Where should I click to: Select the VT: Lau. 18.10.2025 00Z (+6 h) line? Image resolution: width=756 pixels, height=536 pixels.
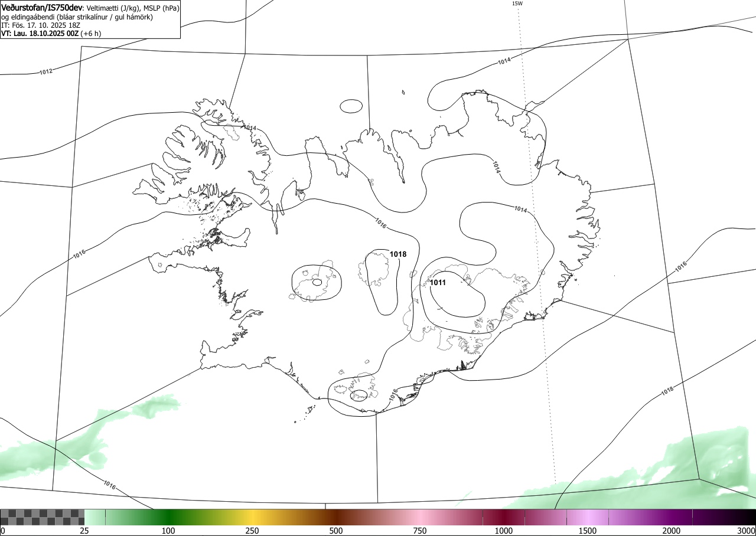pos(51,34)
